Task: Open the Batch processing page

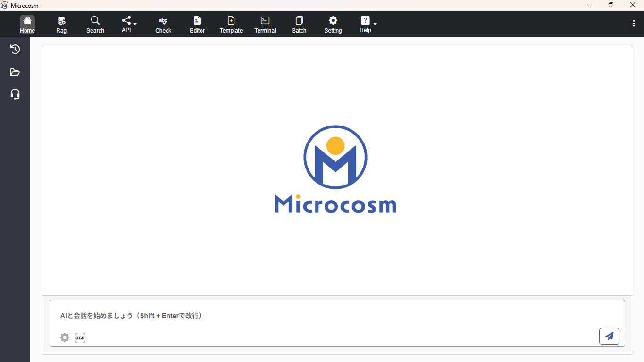Action: (x=299, y=25)
